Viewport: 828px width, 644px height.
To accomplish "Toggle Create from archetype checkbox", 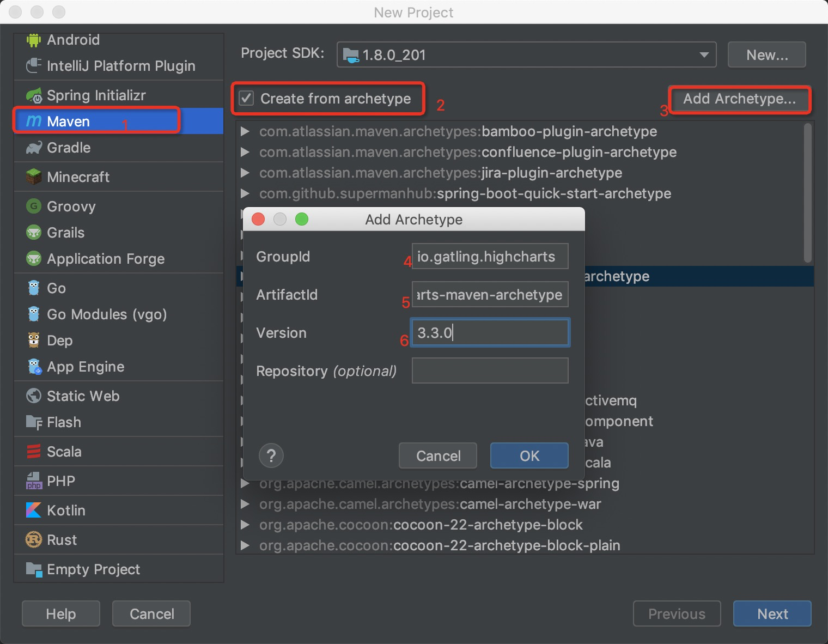I will 247,98.
